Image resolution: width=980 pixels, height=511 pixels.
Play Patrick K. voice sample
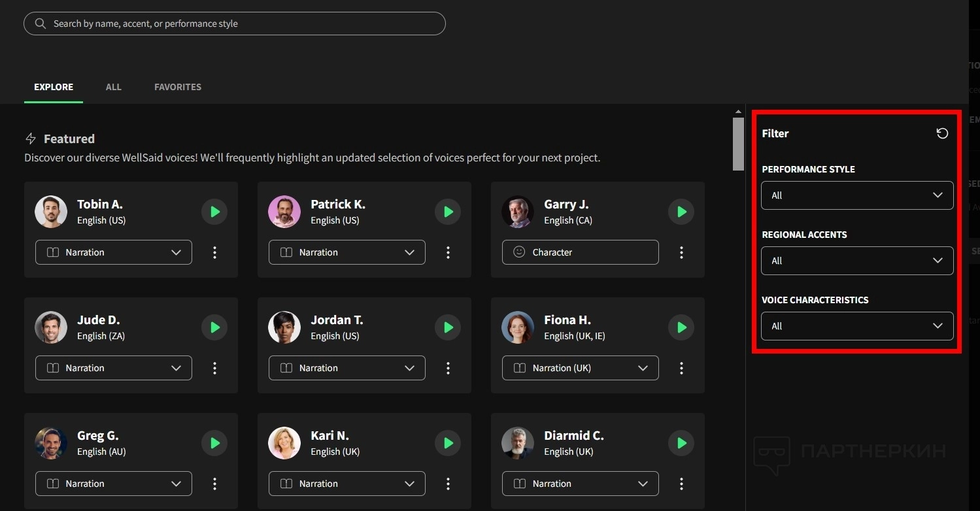(x=448, y=212)
